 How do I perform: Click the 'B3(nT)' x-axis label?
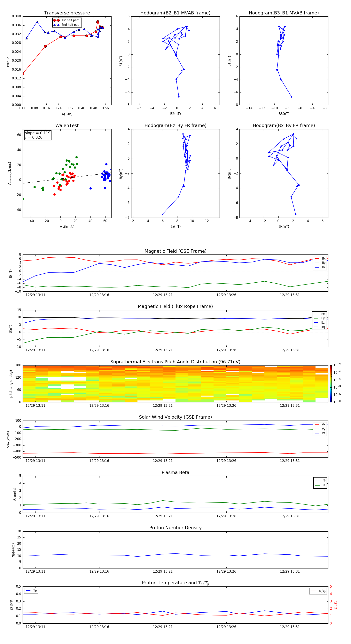click(x=284, y=114)
